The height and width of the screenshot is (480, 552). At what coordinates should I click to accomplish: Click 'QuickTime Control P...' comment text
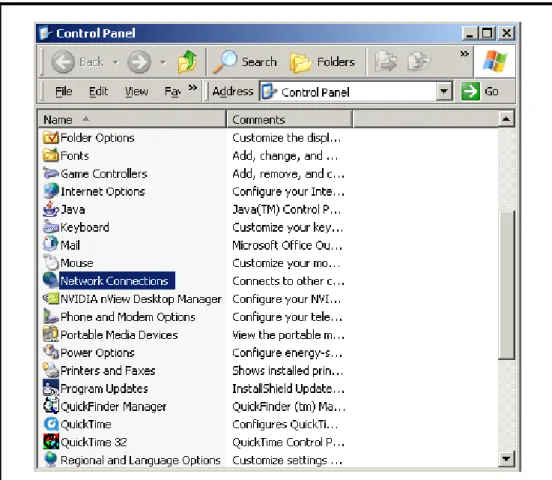point(288,442)
